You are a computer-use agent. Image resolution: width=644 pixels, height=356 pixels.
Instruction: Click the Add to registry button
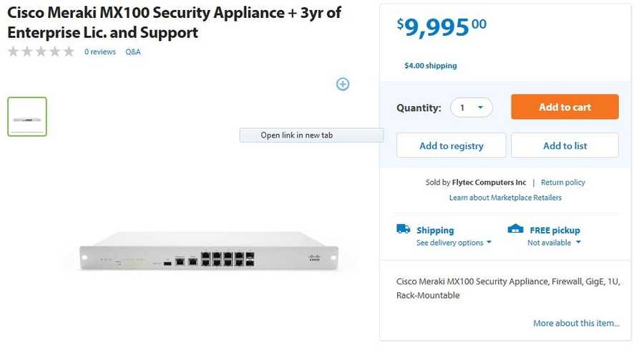click(451, 145)
